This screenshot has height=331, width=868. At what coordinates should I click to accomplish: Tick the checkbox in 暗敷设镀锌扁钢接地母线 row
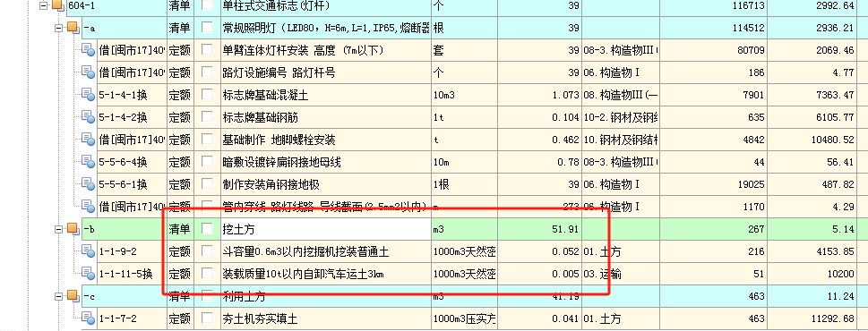[x=207, y=161]
